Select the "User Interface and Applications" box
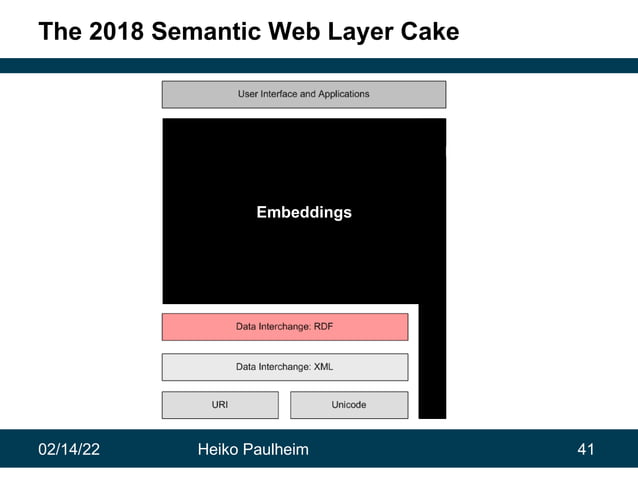The image size is (638, 478). pos(304,94)
